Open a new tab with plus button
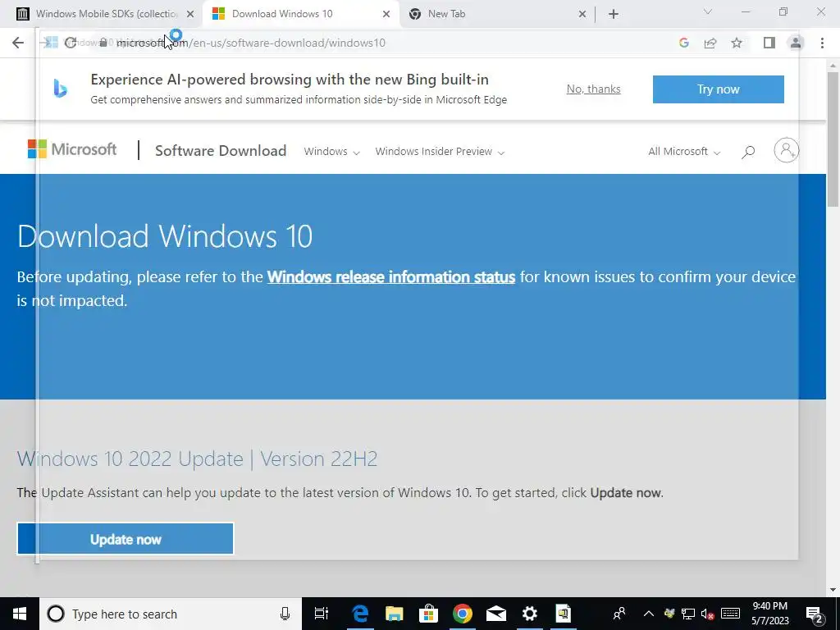Screen dimensions: 840x630 point(614,15)
